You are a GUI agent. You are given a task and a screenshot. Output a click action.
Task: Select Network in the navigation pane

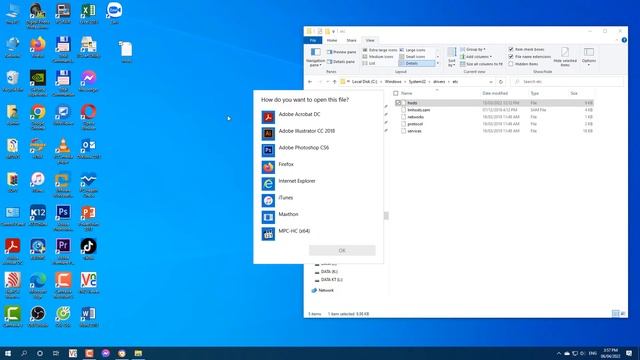[323, 291]
